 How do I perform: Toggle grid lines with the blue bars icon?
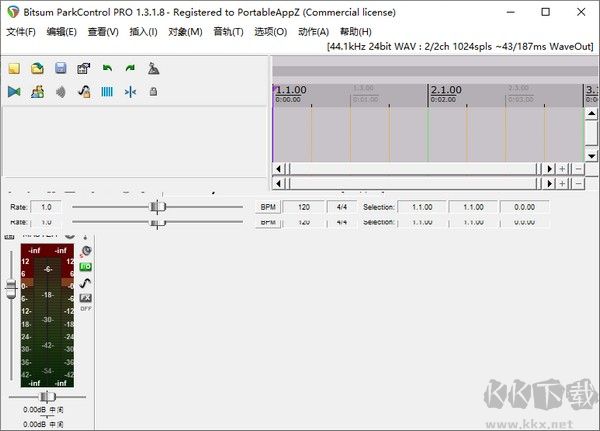click(x=107, y=91)
